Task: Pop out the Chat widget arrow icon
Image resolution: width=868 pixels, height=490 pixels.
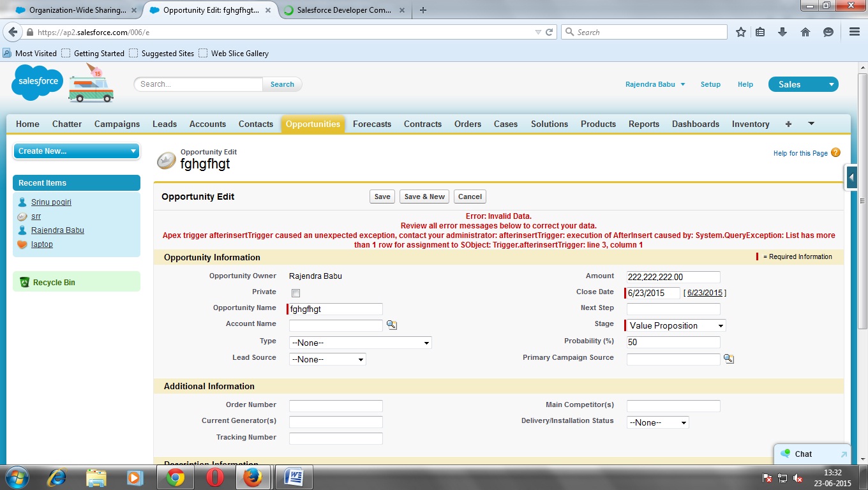Action: pyautogui.click(x=844, y=454)
